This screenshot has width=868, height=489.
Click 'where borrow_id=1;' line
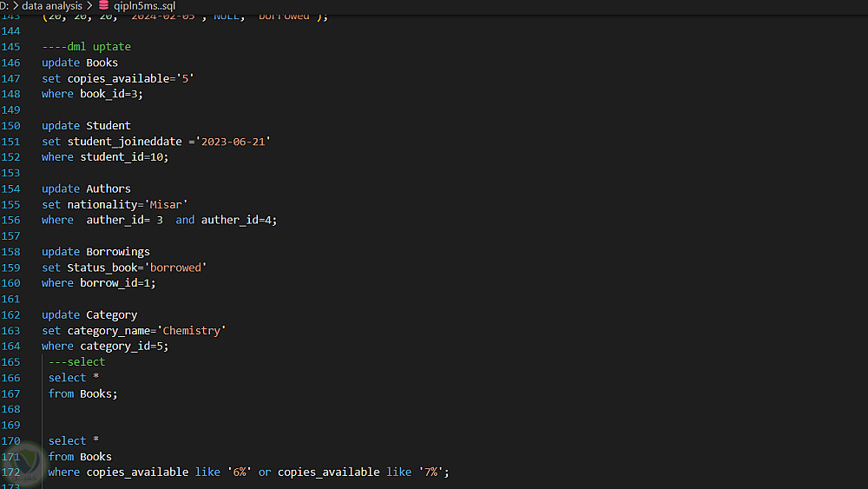coord(99,283)
